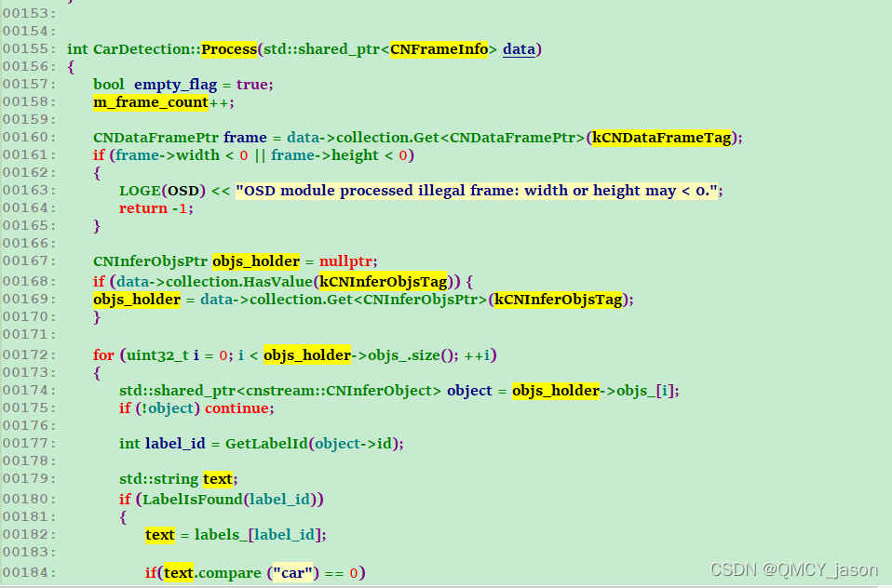The image size is (892, 588).
Task: Click the "OSD module processed illegal frame" string
Action: coord(477,191)
